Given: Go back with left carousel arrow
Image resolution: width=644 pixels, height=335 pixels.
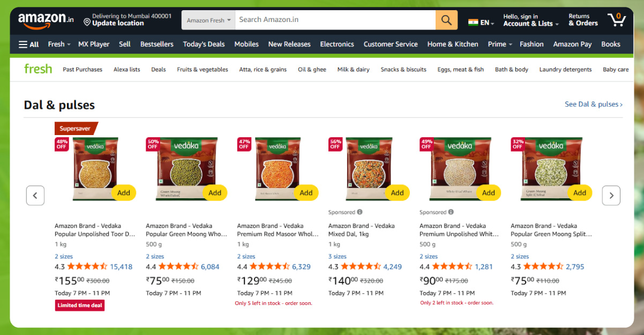Looking at the screenshot, I should [35, 196].
